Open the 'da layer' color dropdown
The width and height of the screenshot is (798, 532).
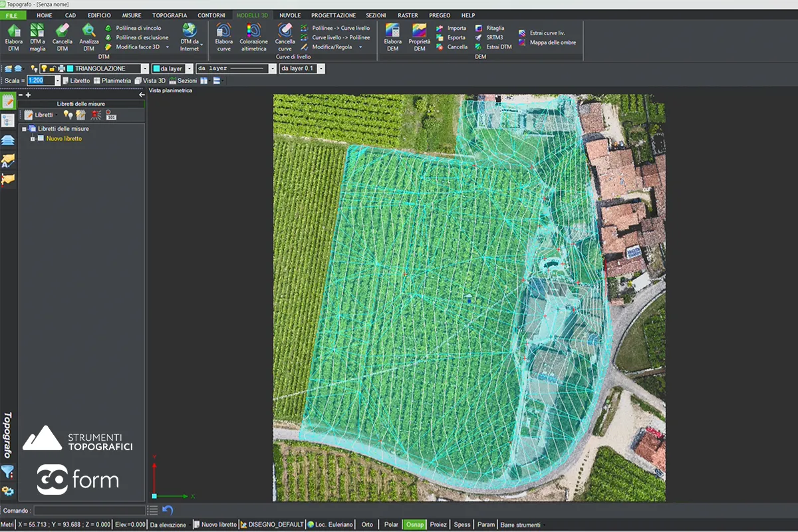tap(190, 68)
